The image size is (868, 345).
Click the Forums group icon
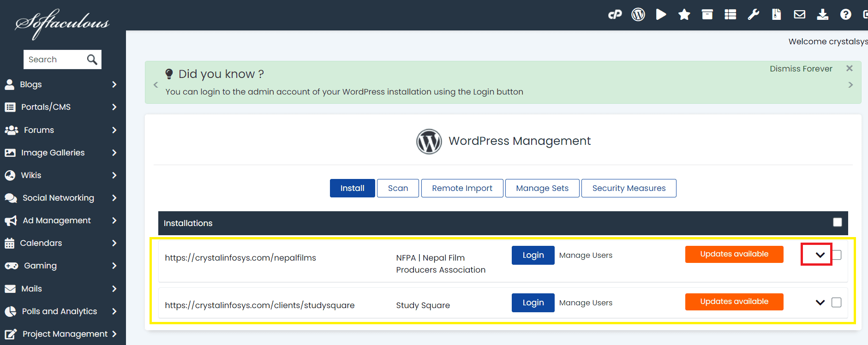[11, 130]
